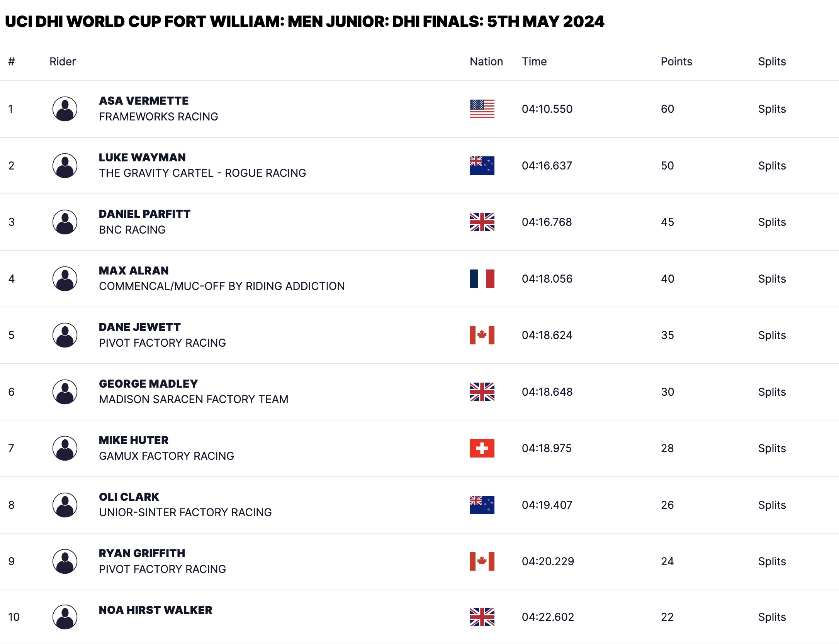The image size is (839, 644).
Task: Show Splits for Max Alran
Action: point(772,279)
